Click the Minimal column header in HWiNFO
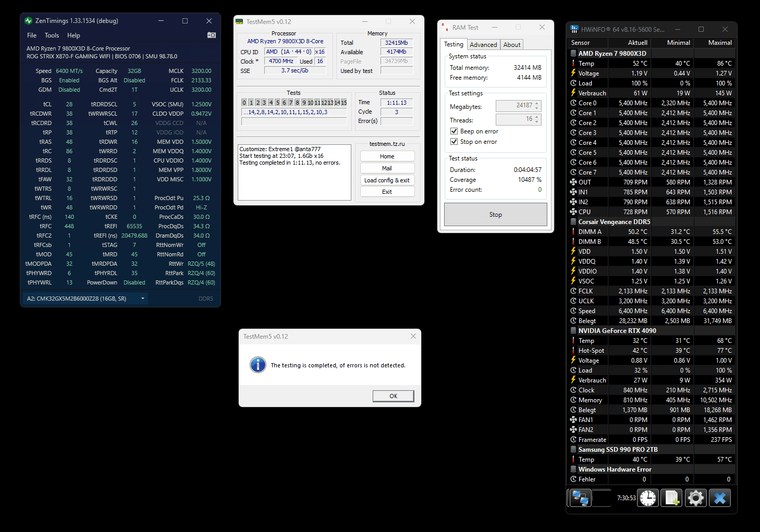The image size is (760, 532). tap(672, 43)
